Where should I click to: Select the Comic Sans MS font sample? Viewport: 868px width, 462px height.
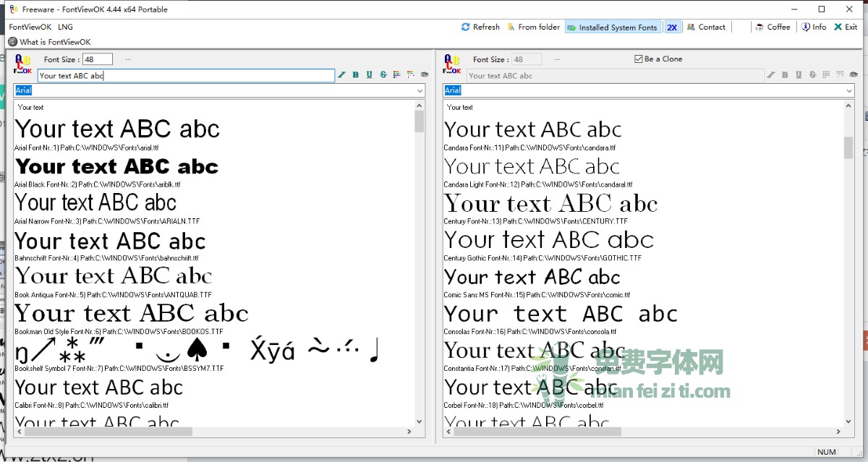[532, 277]
